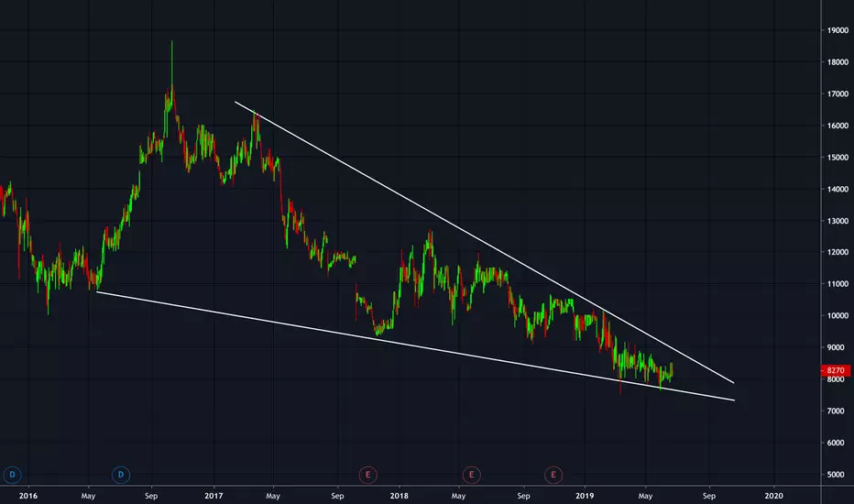854x504 pixels.
Task: Click the 2016 time axis label
Action: click(x=27, y=495)
